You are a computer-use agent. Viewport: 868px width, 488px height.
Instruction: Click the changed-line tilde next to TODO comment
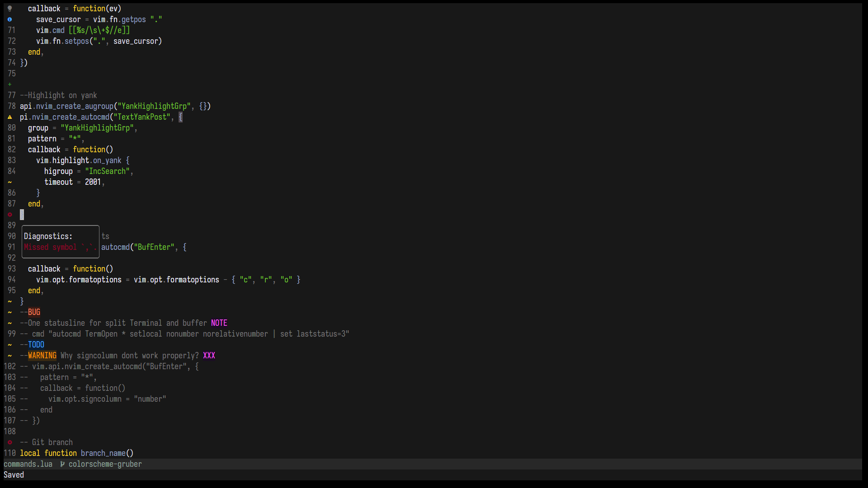[9, 345]
